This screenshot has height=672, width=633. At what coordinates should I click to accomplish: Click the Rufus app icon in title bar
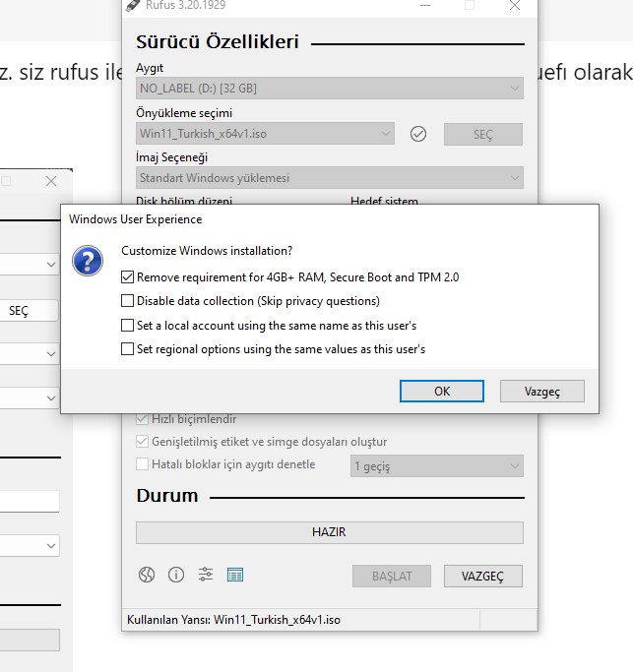tap(133, 5)
